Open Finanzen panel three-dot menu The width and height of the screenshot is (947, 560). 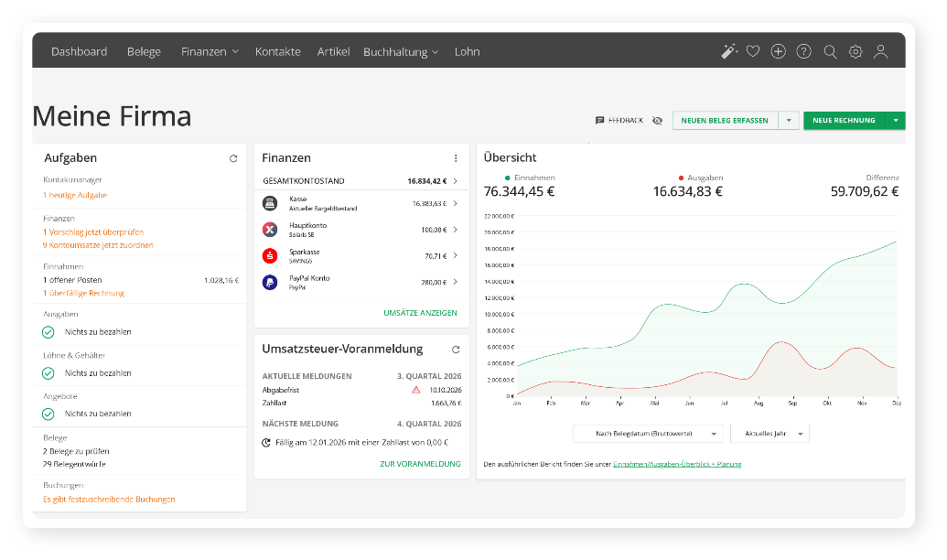(456, 158)
